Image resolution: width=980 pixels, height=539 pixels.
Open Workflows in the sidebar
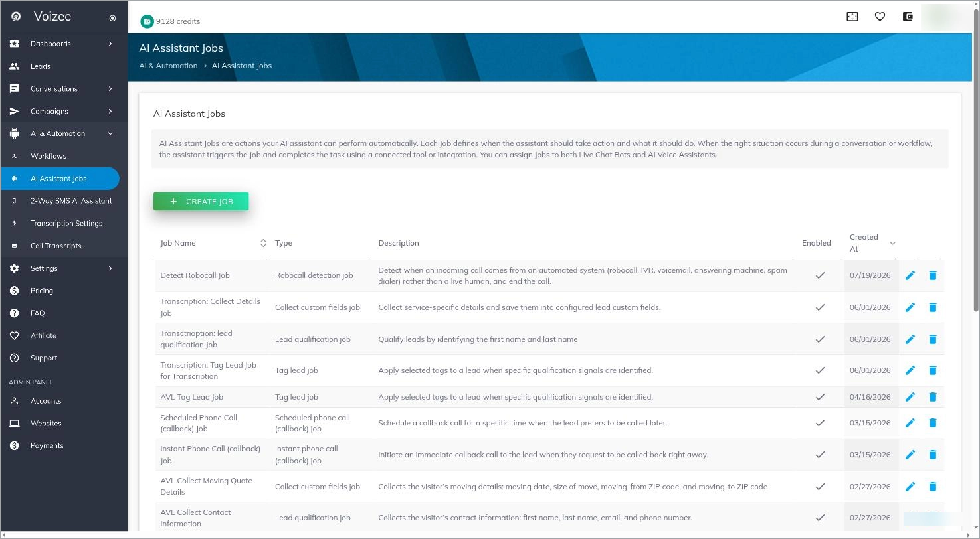click(64, 156)
